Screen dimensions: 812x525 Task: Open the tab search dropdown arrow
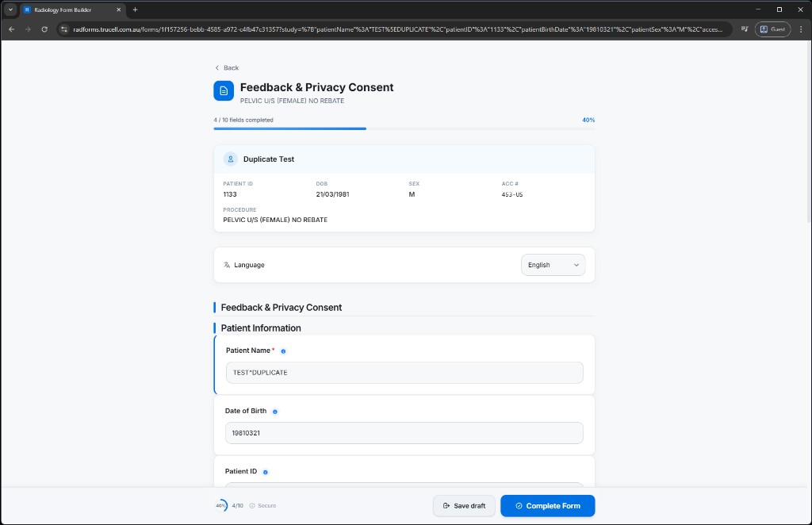click(x=10, y=10)
